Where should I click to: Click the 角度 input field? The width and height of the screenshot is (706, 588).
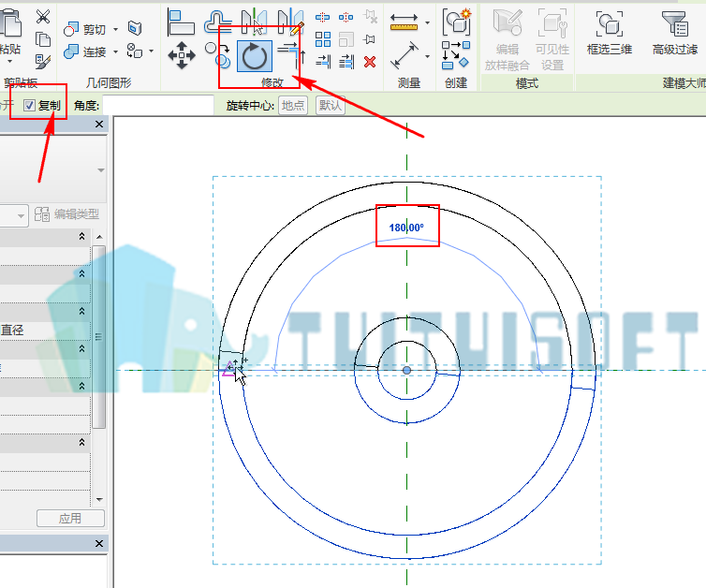pos(158,106)
